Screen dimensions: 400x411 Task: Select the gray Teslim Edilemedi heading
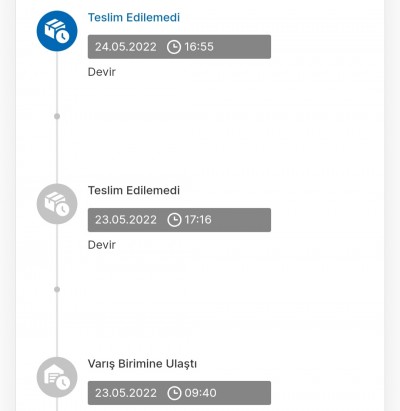click(134, 190)
